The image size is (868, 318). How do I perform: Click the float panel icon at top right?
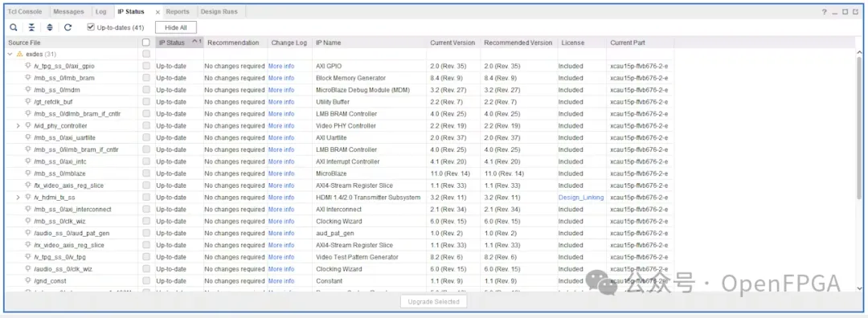[854, 11]
